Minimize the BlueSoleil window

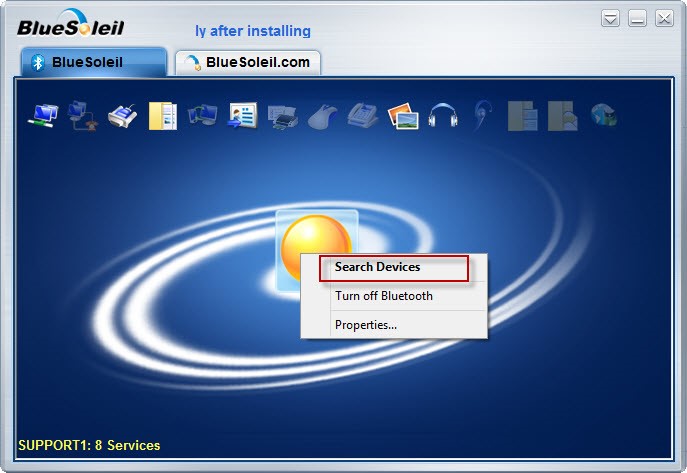[637, 19]
